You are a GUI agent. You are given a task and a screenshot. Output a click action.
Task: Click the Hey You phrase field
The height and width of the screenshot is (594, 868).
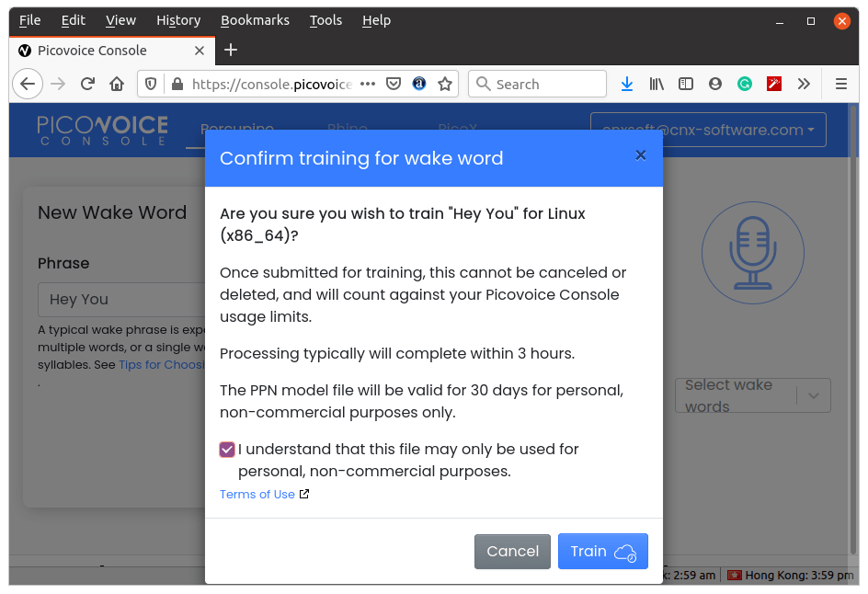pos(121,300)
